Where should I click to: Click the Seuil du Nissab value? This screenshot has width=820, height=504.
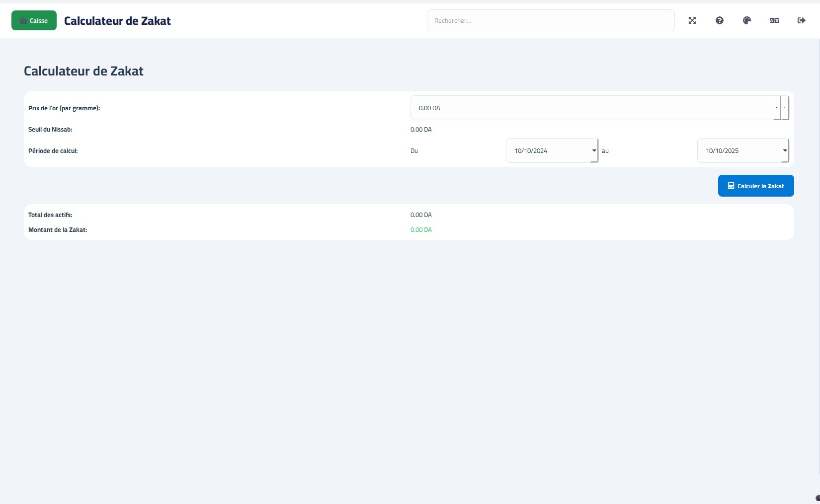pos(421,130)
